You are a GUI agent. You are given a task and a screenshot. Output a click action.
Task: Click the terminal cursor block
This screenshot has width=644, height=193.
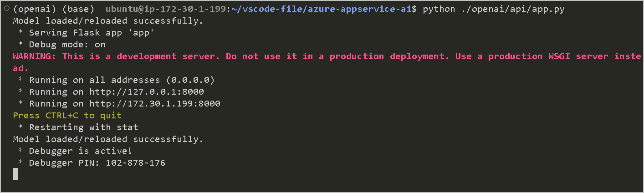tap(15, 174)
